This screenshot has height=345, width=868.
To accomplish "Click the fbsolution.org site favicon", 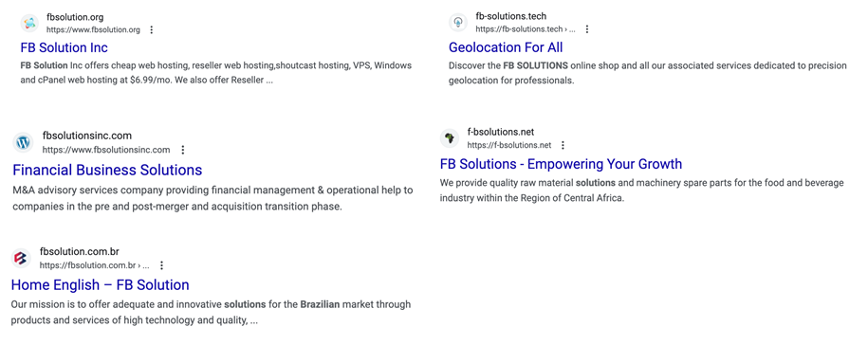I will [30, 23].
